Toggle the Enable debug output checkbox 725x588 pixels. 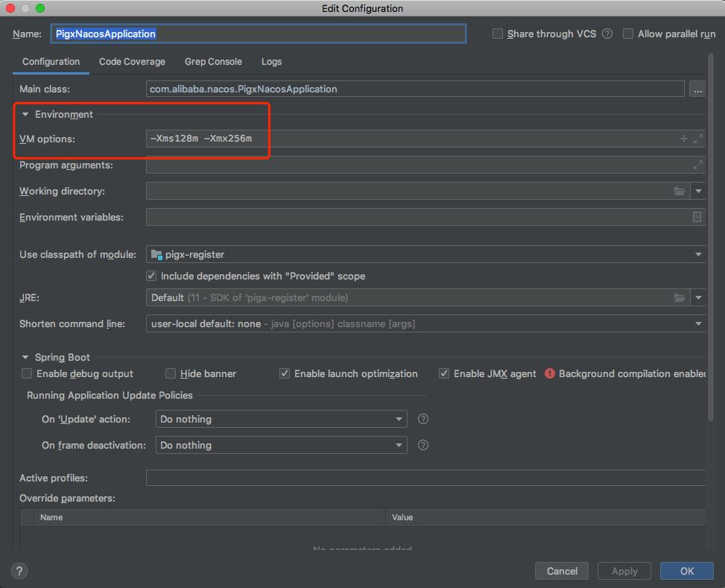pyautogui.click(x=27, y=373)
